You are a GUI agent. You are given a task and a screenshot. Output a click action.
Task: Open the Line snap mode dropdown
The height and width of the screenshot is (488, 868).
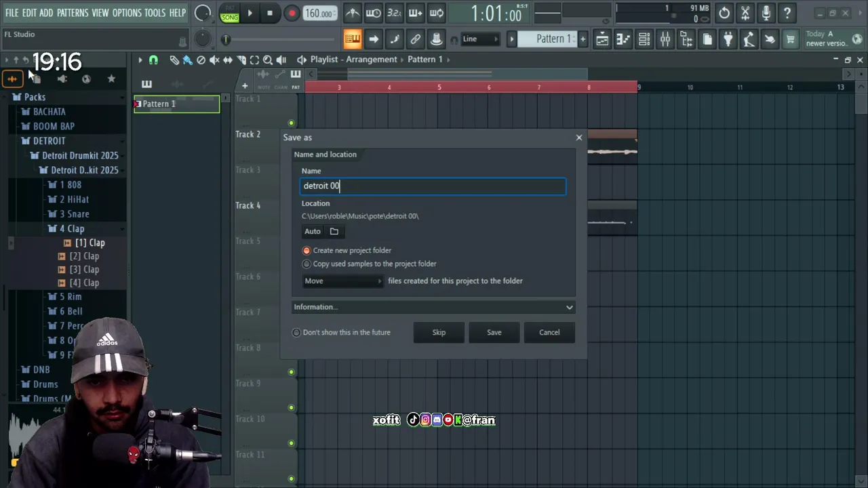(480, 39)
